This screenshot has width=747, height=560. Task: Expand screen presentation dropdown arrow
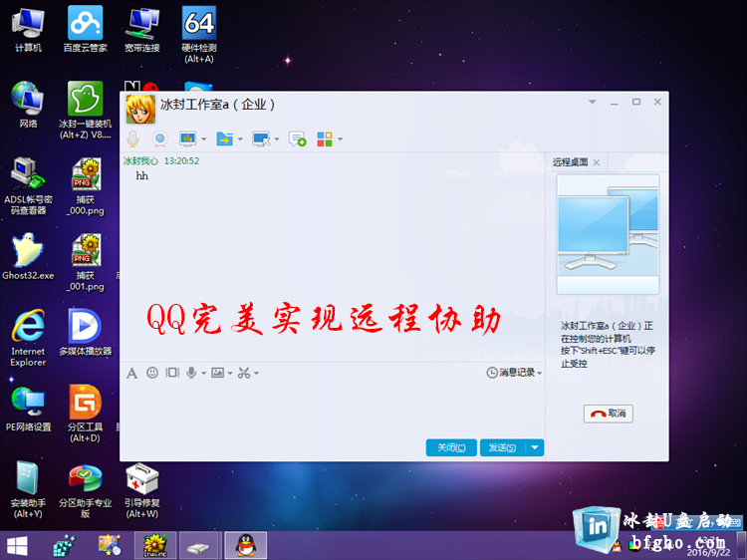204,140
